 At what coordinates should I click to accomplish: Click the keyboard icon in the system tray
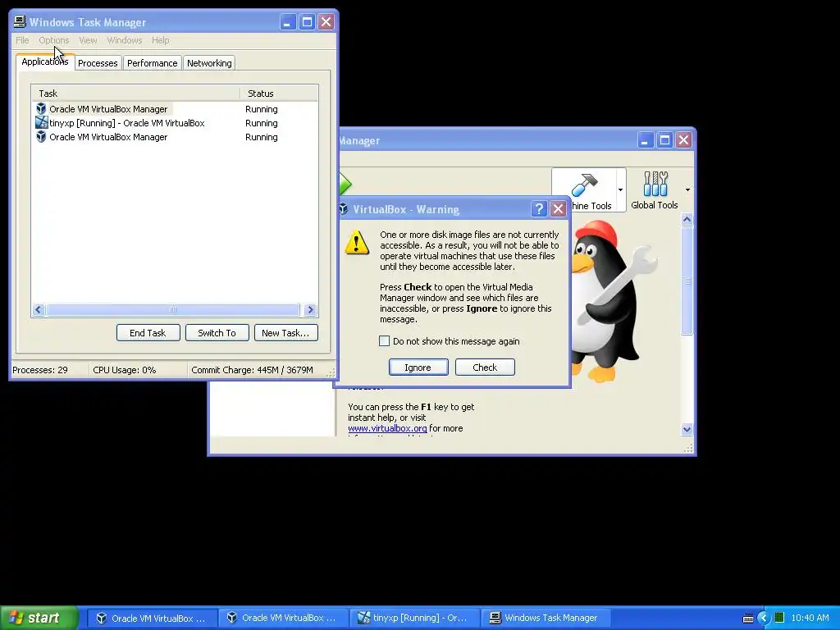click(x=748, y=619)
